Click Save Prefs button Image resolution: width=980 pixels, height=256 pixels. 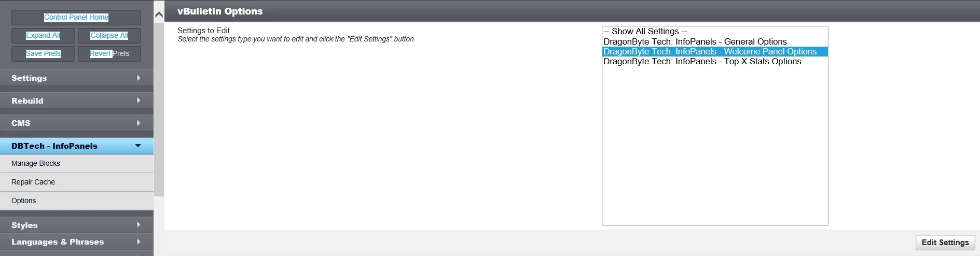pyautogui.click(x=43, y=53)
